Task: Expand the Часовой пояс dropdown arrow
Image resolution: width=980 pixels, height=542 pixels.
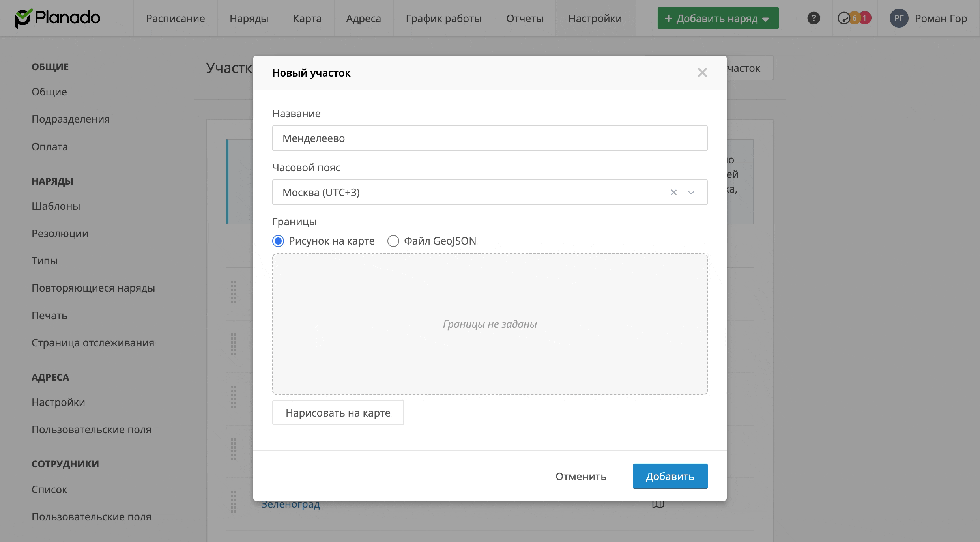Action: [691, 193]
